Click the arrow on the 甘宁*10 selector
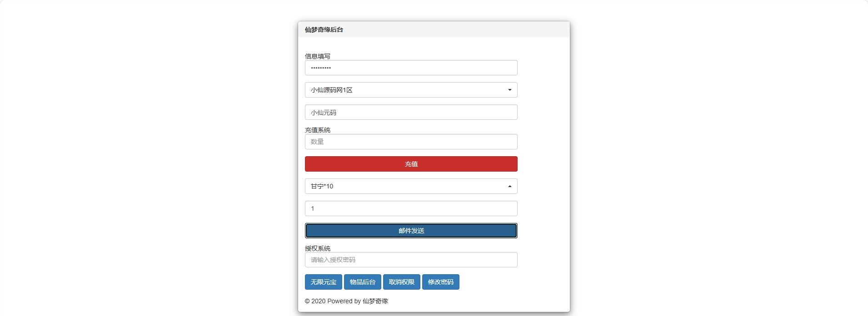Image resolution: width=868 pixels, height=316 pixels. tap(509, 186)
